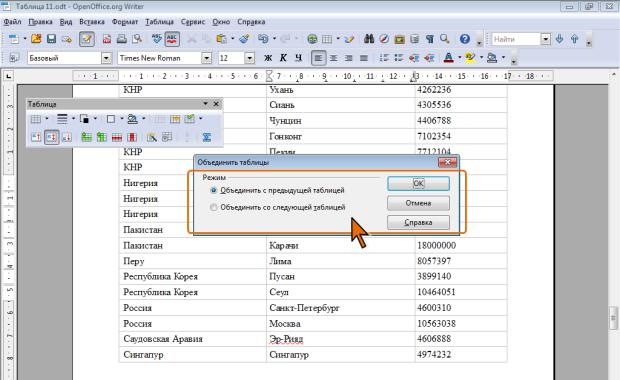Click the Help question mark icon
620x380 pixels.
tap(465, 39)
